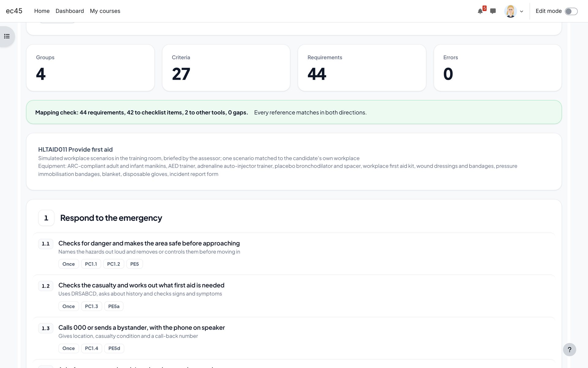Screen dimensions: 588x368
Task: Open the messages chat icon
Action: 493,11
